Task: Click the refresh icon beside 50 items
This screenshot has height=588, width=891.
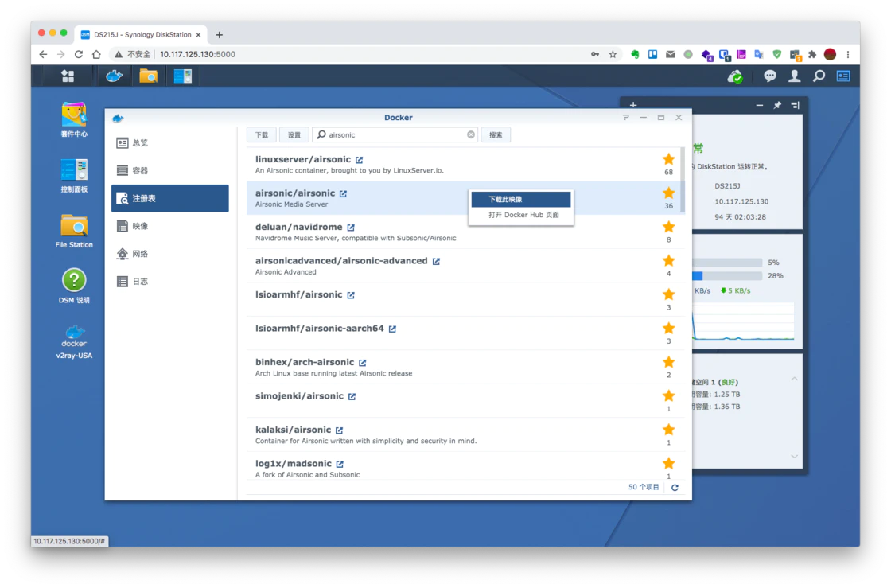Action: coord(675,488)
